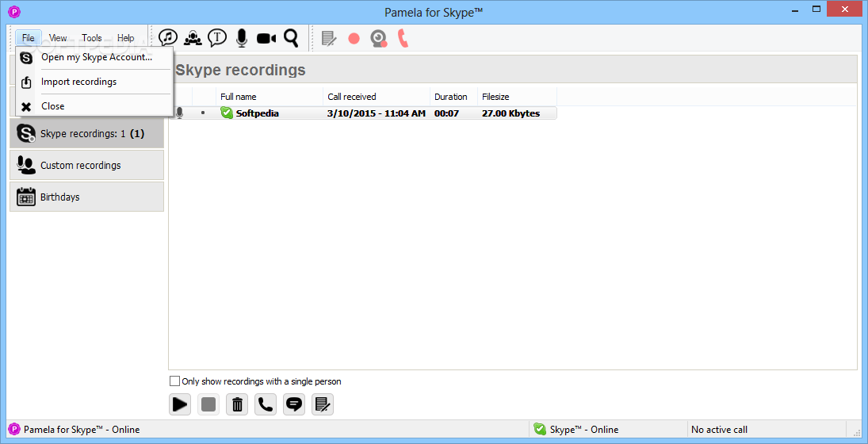Edit recording note with bottom notepad button
868x444 pixels.
323,404
